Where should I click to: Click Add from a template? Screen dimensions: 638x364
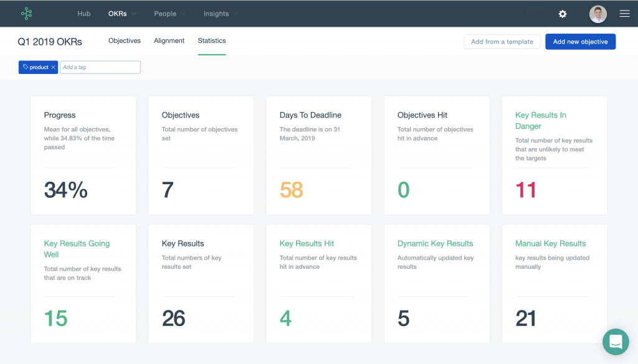click(502, 42)
